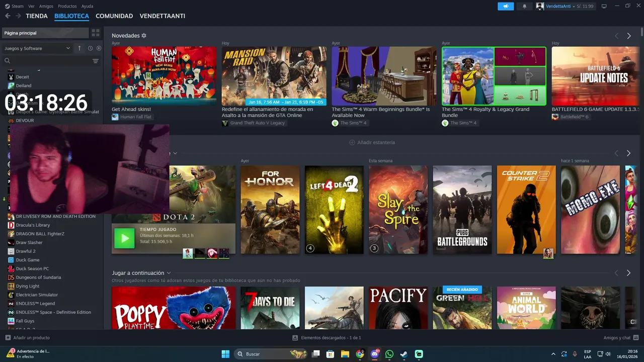Viewport: 644px width, 362px height.
Task: Open 7 Days to Die recommendation
Action: click(270, 308)
